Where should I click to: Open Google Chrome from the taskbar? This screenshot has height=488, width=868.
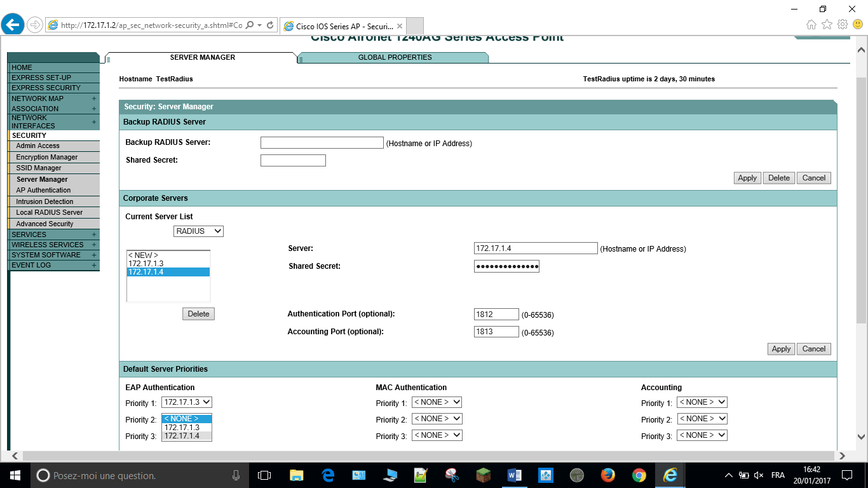click(x=639, y=475)
